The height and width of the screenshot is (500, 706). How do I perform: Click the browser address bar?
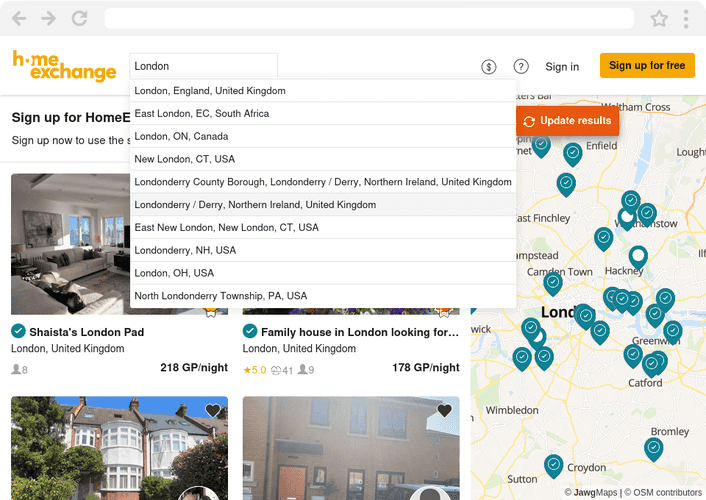coord(369,18)
